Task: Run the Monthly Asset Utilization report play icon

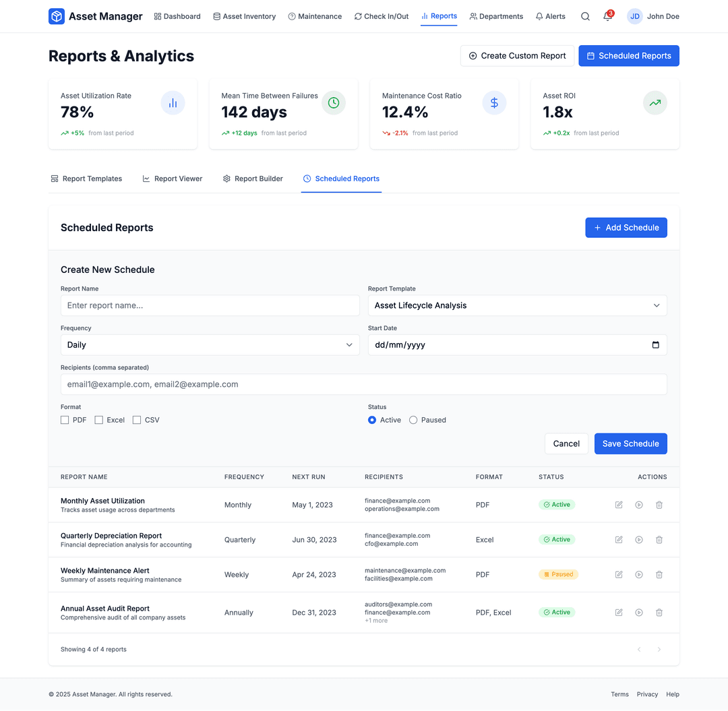Action: [x=638, y=505]
